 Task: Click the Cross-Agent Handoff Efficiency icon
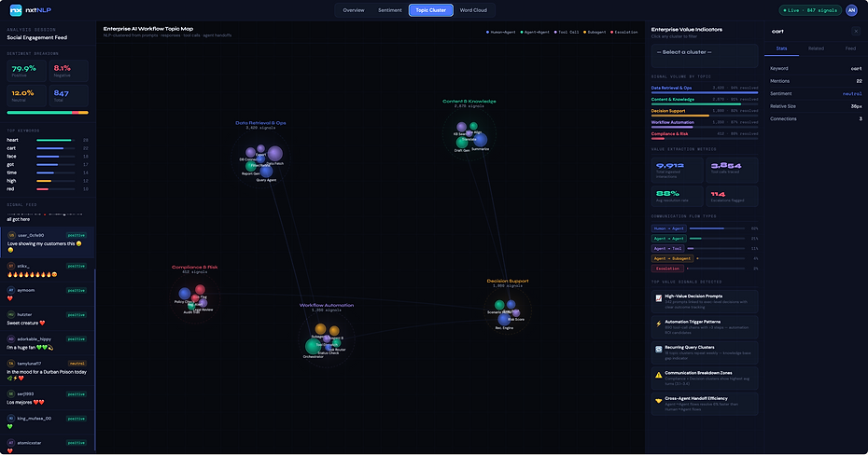click(x=659, y=400)
